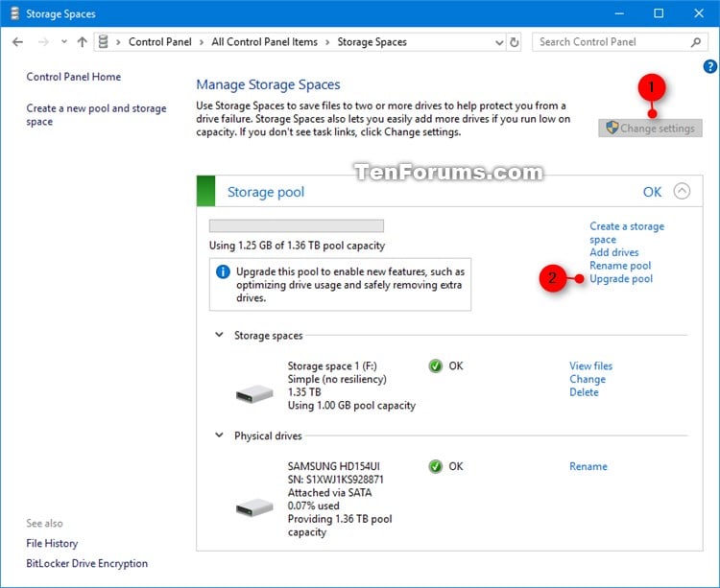Refresh the Storage Spaces page
This screenshot has width=720, height=588.
click(x=515, y=42)
